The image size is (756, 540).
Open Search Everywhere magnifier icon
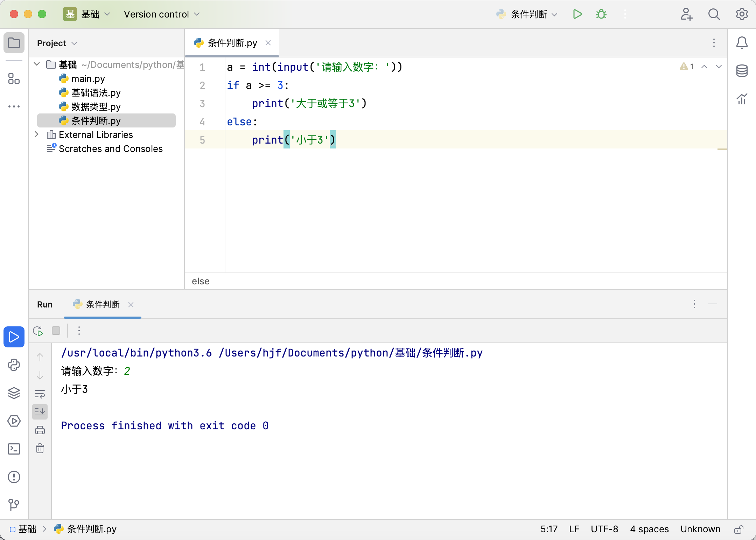click(x=714, y=14)
